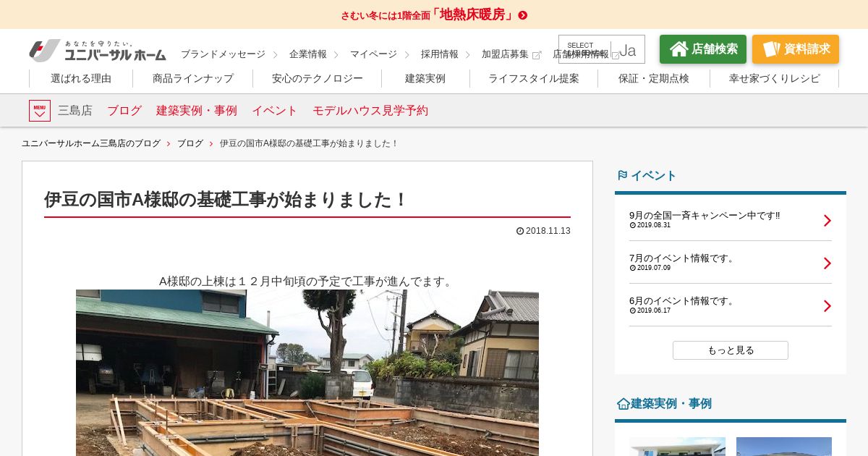Open 選ばれる理由 menu
Viewport: 868px width, 456px height.
(81, 79)
